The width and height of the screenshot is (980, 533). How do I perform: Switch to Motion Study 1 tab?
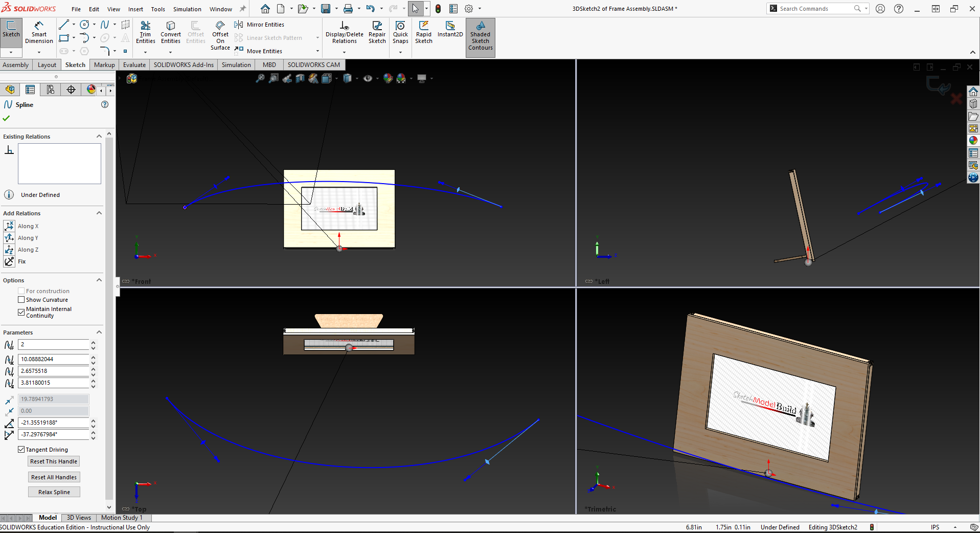click(122, 518)
